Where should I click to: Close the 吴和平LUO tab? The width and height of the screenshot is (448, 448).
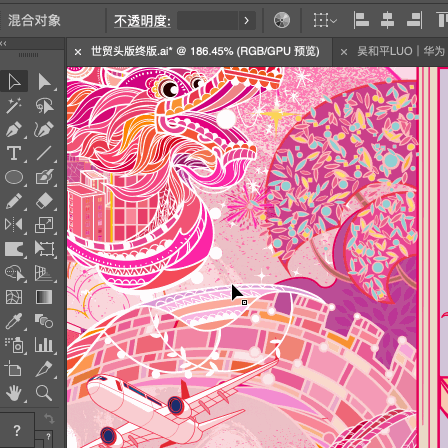pyautogui.click(x=344, y=52)
